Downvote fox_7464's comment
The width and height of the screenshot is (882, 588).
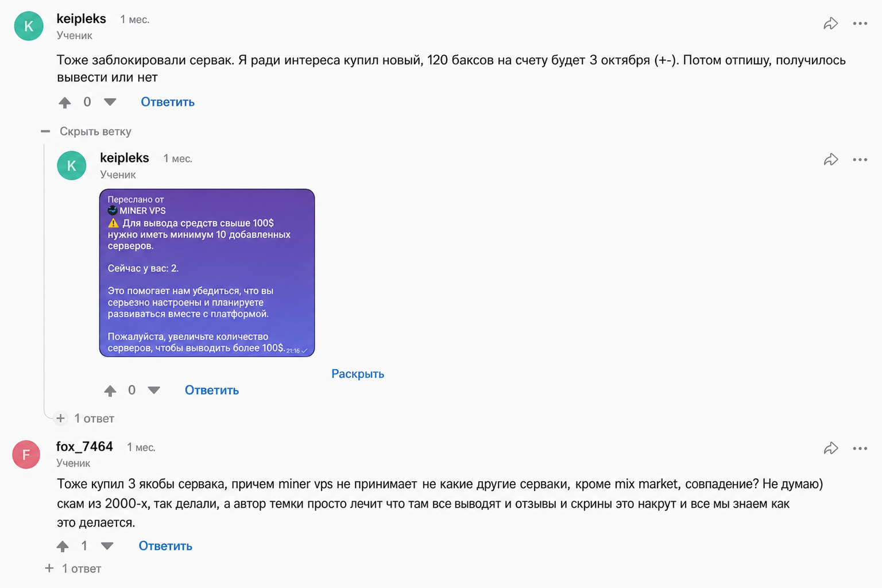(x=107, y=546)
